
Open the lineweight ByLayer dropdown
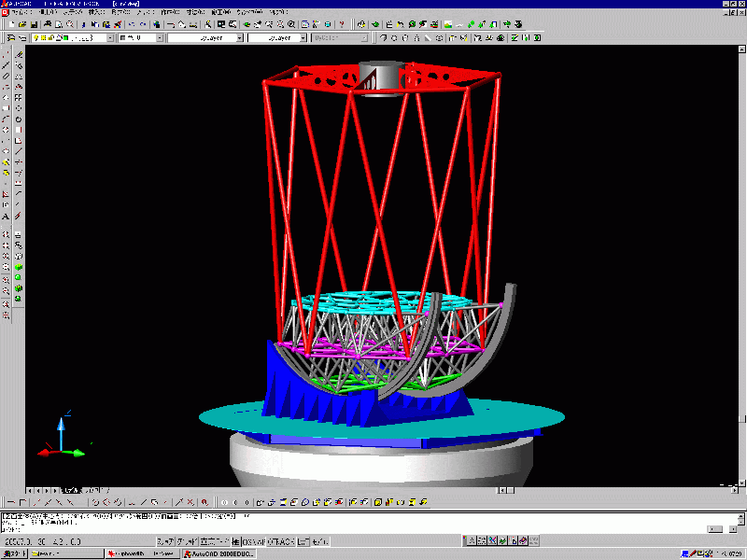pos(303,37)
